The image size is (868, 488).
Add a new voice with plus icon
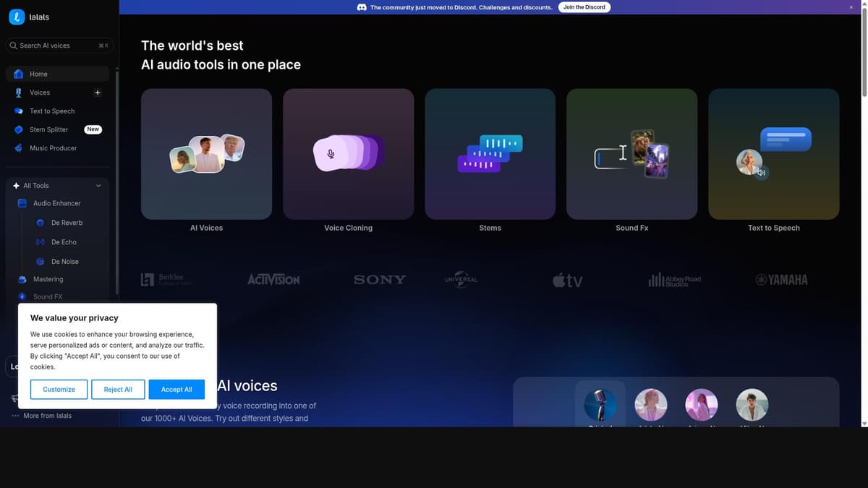click(x=98, y=93)
